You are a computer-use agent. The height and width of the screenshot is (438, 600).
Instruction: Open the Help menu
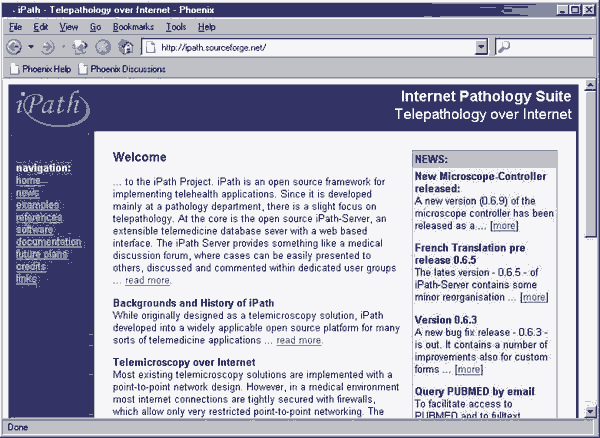(x=207, y=27)
